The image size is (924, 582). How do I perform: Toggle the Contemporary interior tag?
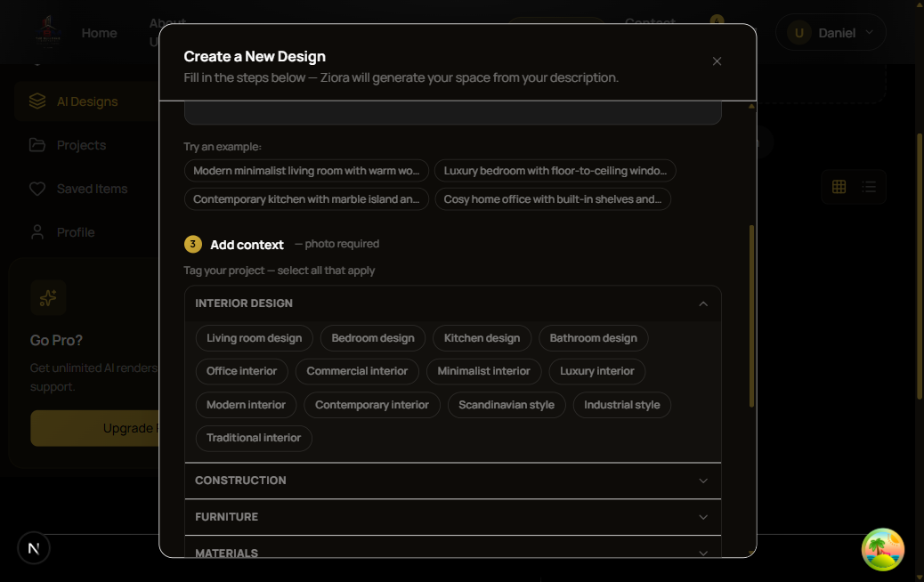pos(372,405)
